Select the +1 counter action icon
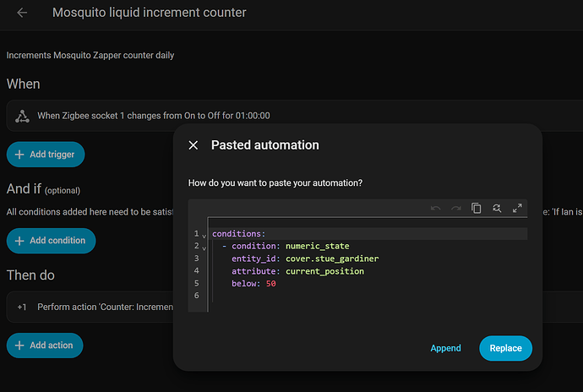This screenshot has width=583, height=392. coord(22,308)
